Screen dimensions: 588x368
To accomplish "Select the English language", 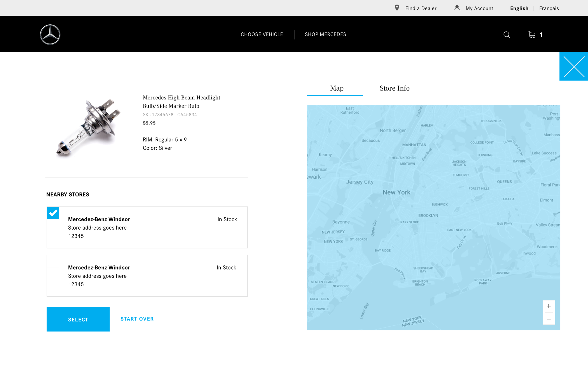I will [x=519, y=8].
